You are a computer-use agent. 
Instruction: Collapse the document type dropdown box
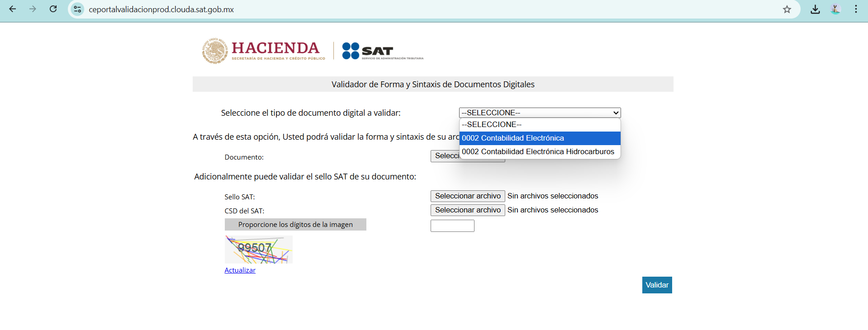pyautogui.click(x=540, y=113)
